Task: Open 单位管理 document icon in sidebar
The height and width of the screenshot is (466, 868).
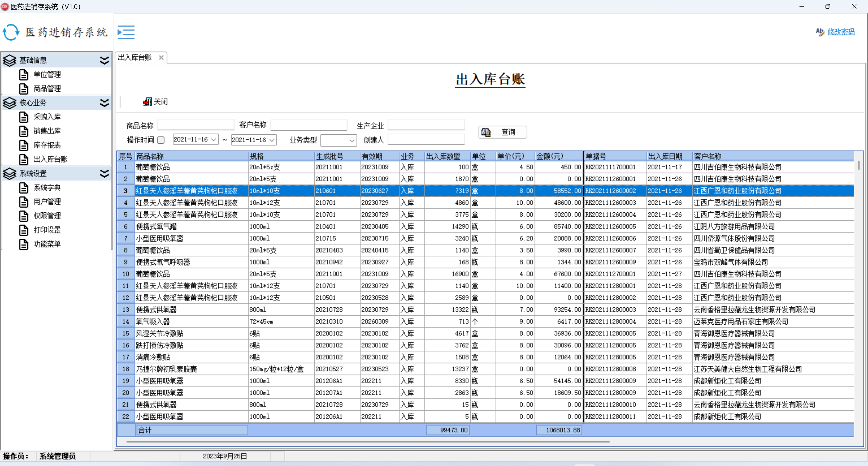Action: pyautogui.click(x=24, y=74)
